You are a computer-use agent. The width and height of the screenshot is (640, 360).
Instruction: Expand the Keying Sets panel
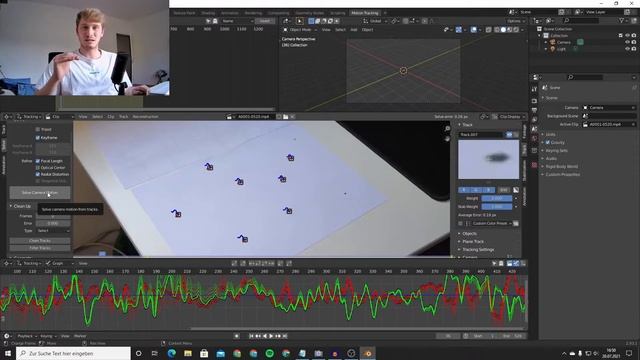[x=555, y=151]
